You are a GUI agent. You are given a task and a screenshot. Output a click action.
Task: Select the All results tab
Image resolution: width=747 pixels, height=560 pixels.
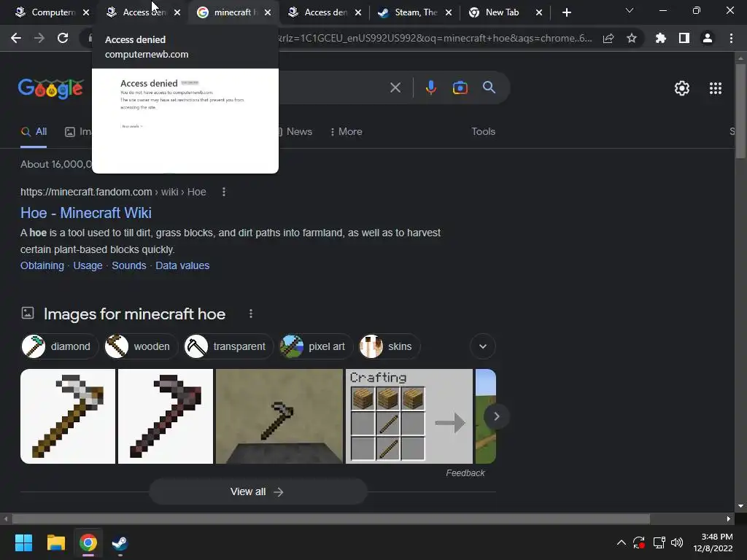pyautogui.click(x=34, y=131)
